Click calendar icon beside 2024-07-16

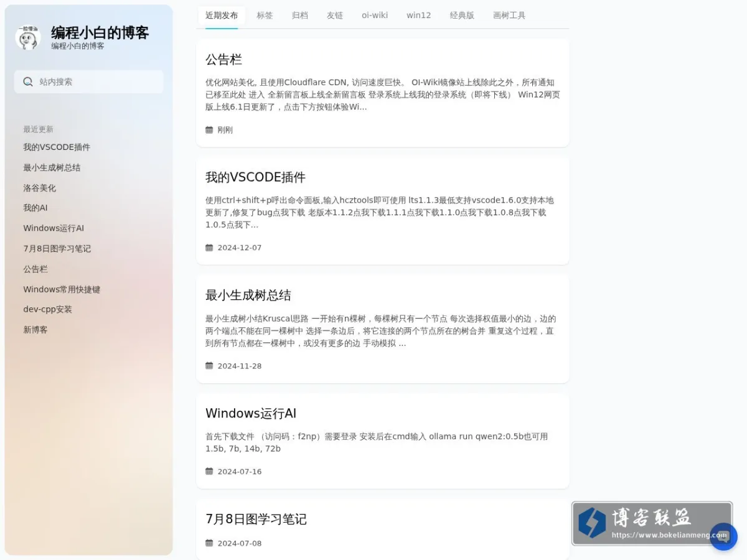click(209, 472)
